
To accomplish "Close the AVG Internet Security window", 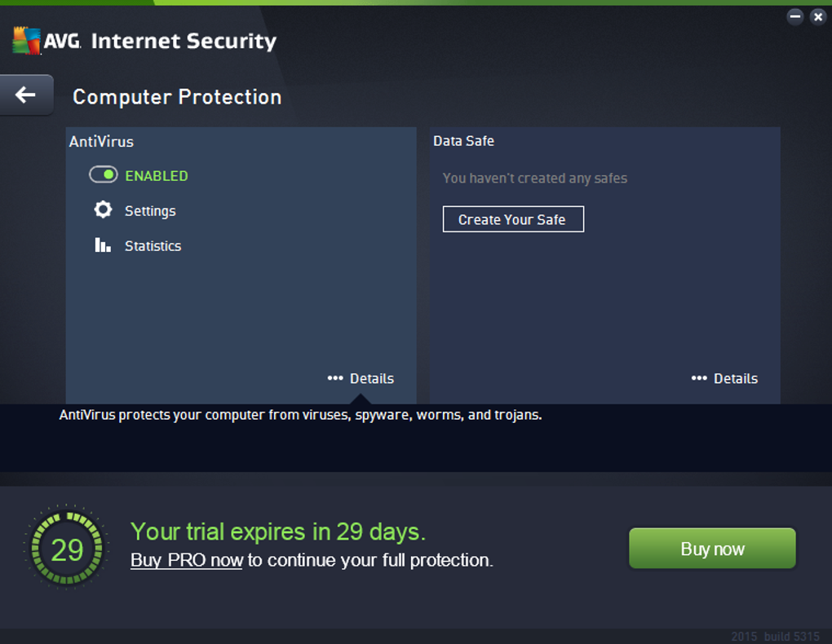I will click(817, 16).
